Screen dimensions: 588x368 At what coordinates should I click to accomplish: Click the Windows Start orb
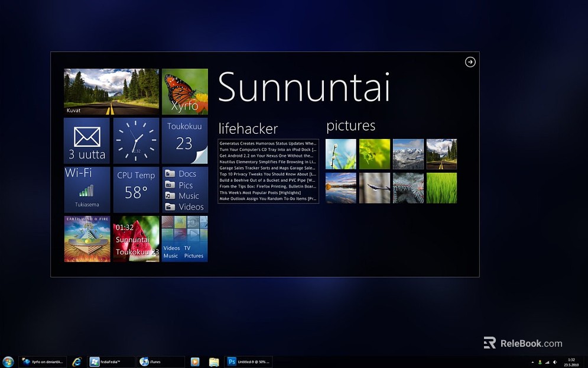pyautogui.click(x=8, y=361)
